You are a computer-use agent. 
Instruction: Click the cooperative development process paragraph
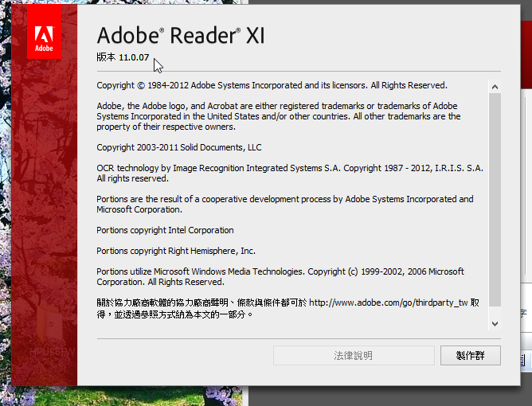point(284,204)
